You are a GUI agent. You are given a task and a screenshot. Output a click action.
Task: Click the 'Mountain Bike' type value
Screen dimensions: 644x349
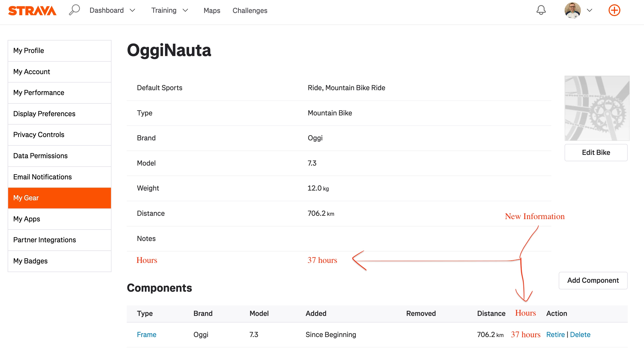point(330,113)
